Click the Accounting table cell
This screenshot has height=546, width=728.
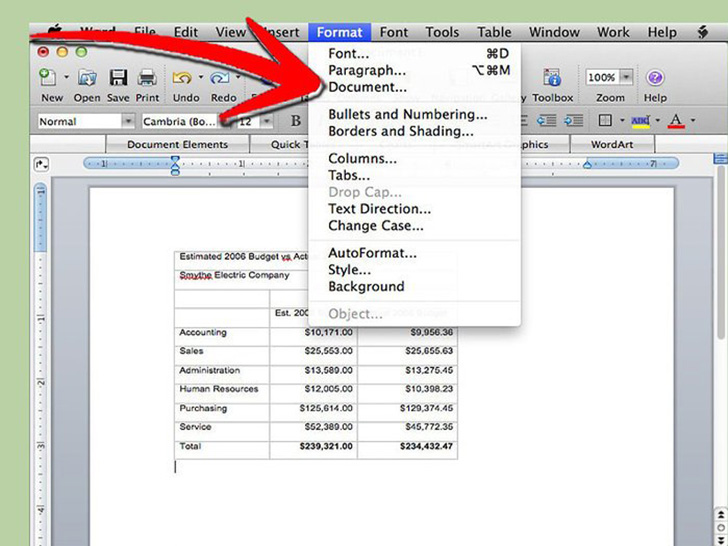[222, 336]
